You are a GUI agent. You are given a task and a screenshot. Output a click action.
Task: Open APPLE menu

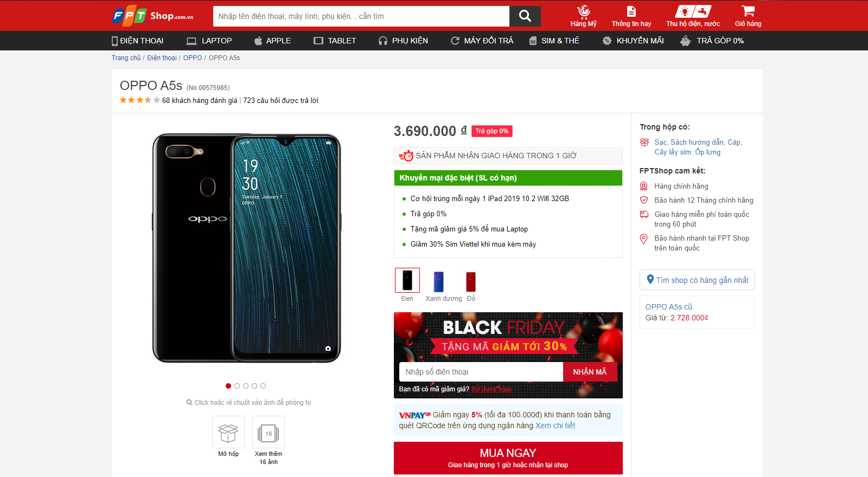click(x=272, y=41)
